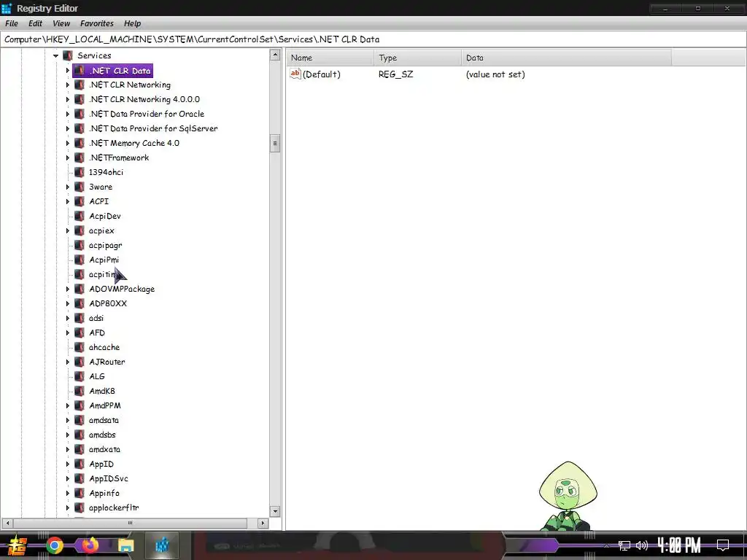Image resolution: width=747 pixels, height=560 pixels.
Task: Open the Start menu from the taskbar
Action: point(18,545)
